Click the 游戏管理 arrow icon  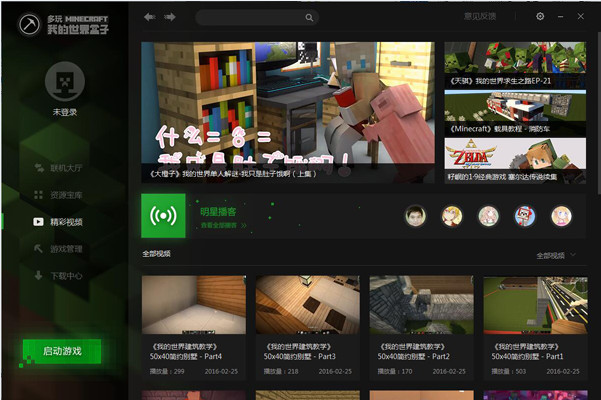point(38,249)
